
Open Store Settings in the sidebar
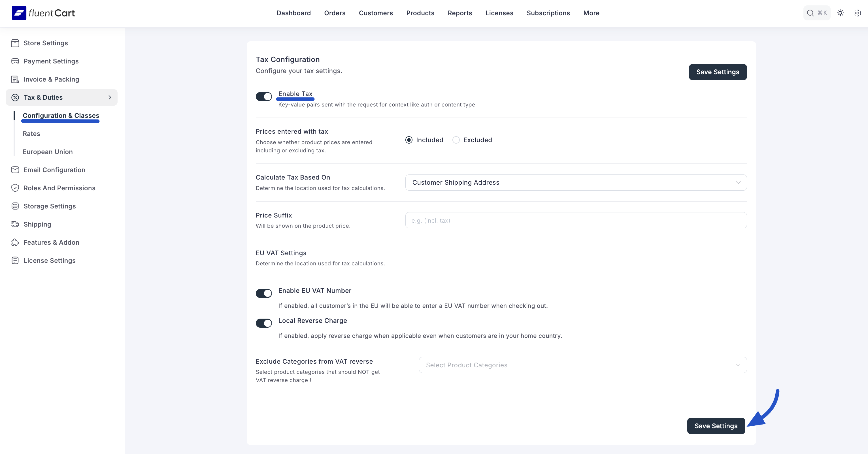point(46,43)
